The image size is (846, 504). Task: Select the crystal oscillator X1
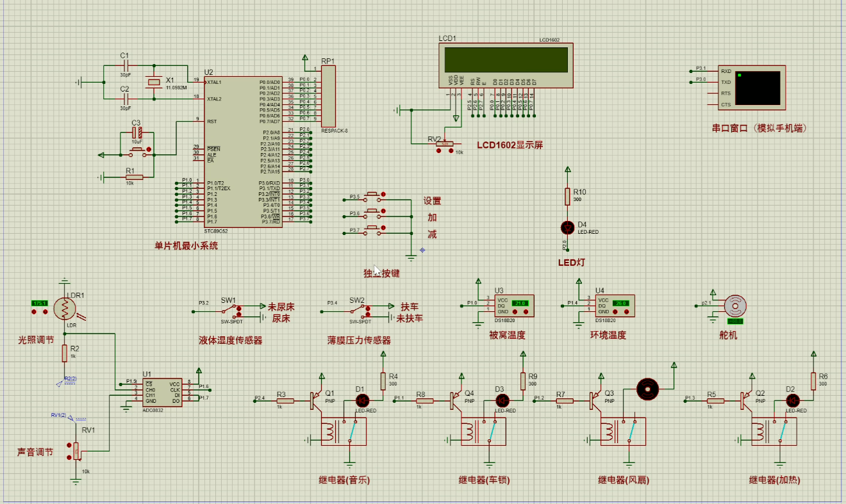[x=153, y=83]
